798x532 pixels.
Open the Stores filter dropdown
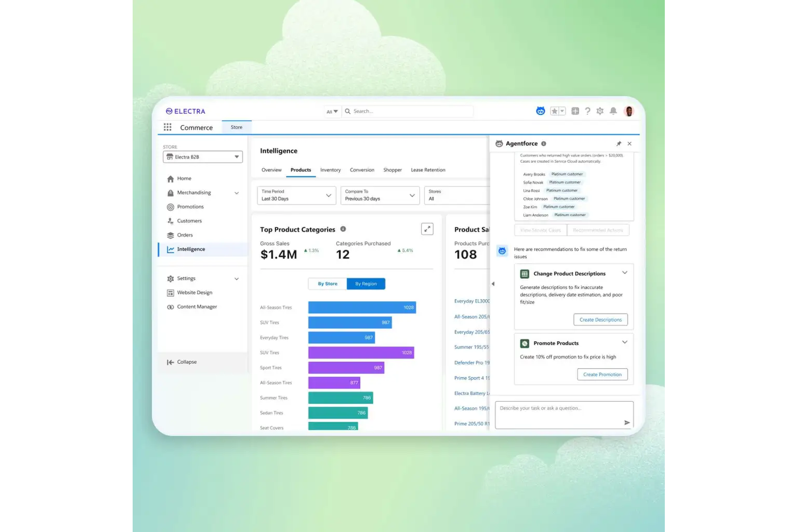click(457, 195)
